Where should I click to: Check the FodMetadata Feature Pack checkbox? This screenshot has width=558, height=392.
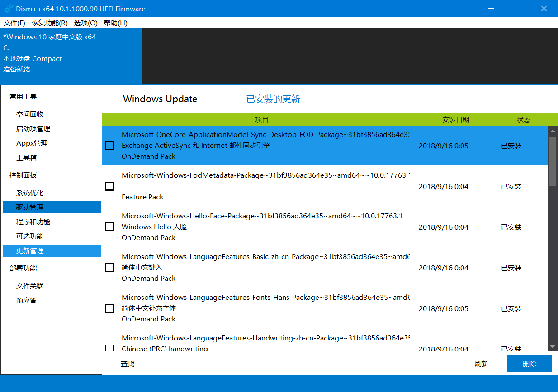pyautogui.click(x=109, y=186)
